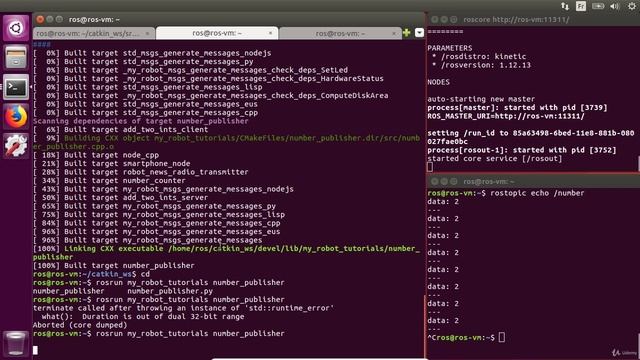Close the main ros@ros-vm terminal window
The height and width of the screenshot is (360, 640).
40,19
